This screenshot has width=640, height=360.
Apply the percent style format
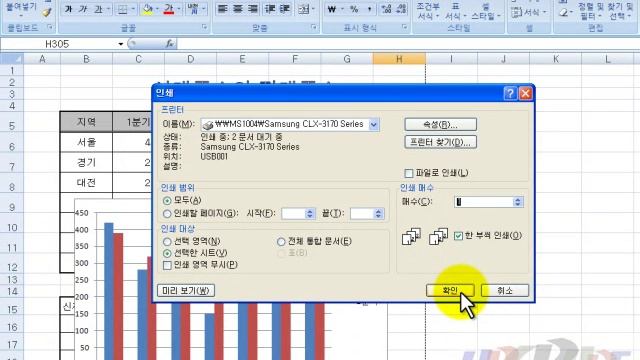[x=354, y=9]
